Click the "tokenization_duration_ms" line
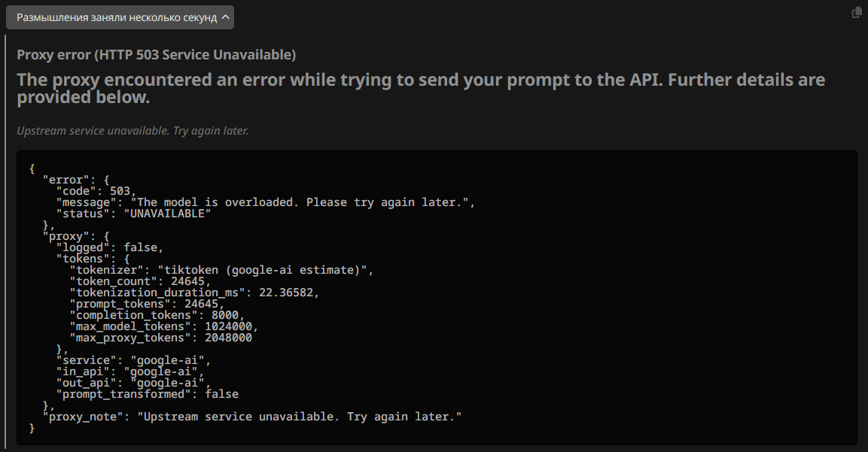The image size is (868, 452). click(194, 293)
